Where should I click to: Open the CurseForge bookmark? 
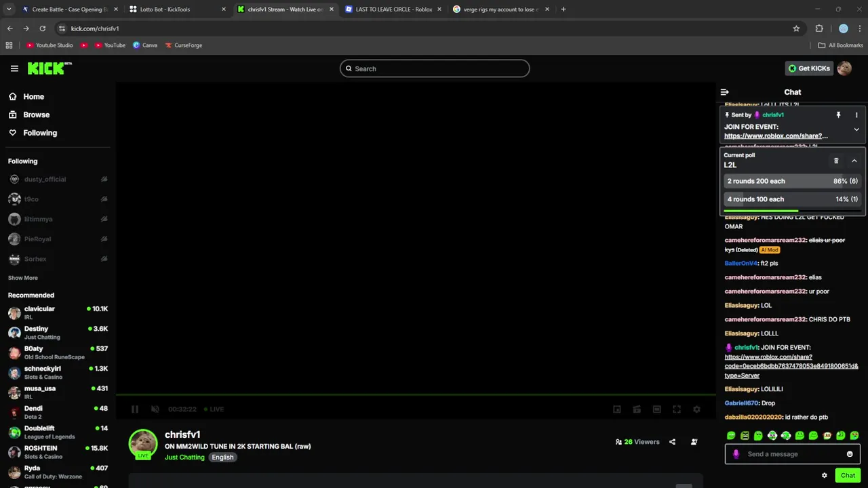183,45
